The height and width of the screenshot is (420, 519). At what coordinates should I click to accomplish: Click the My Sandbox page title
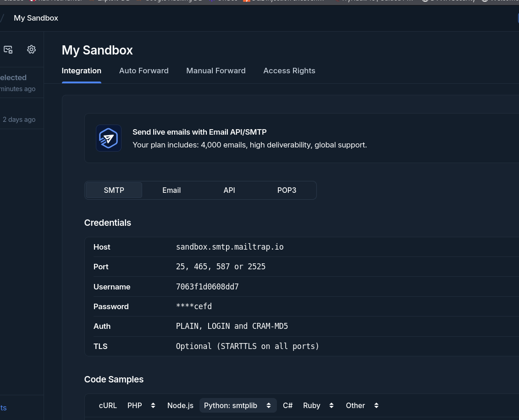click(97, 50)
